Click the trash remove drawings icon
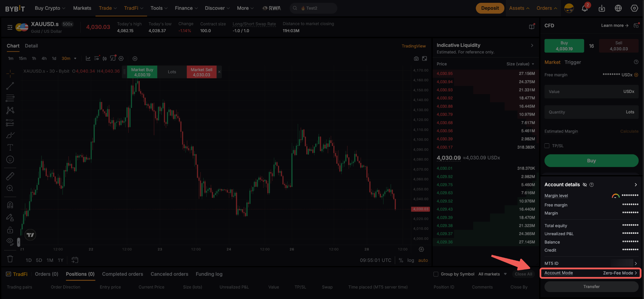This screenshot has width=644, height=299. click(10, 259)
